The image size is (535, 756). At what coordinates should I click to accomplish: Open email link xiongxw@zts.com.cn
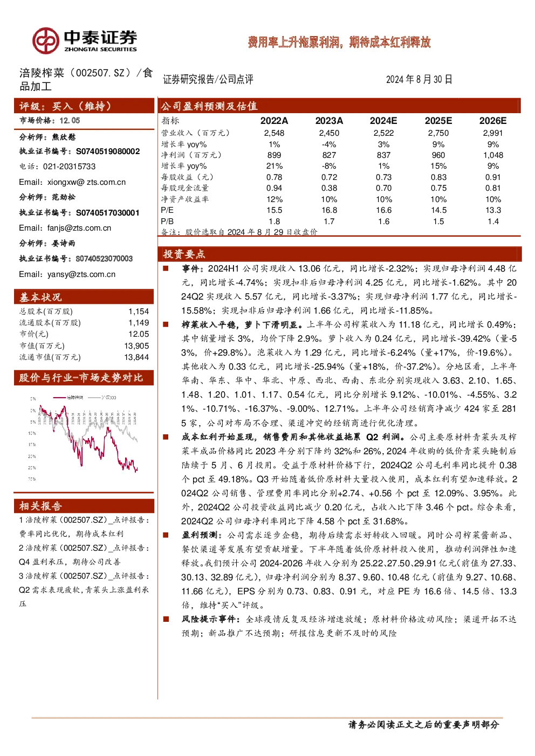tap(86, 182)
